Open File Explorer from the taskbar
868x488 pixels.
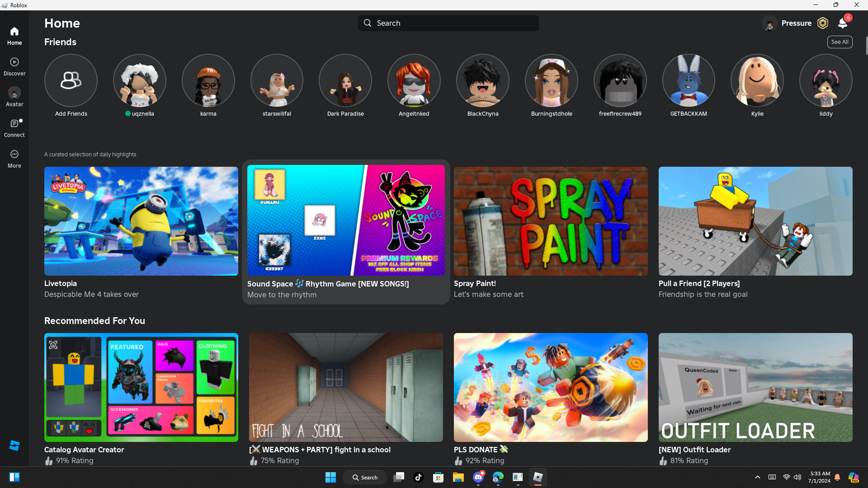click(458, 477)
